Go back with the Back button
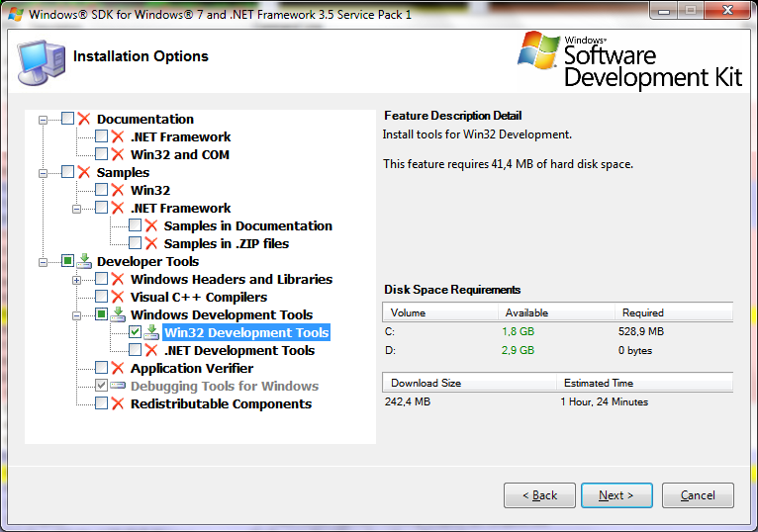758x532 pixels. (x=539, y=495)
